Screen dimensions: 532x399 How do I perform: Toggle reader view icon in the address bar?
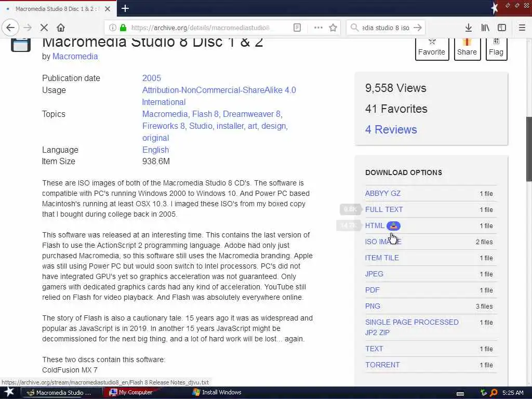[297, 28]
